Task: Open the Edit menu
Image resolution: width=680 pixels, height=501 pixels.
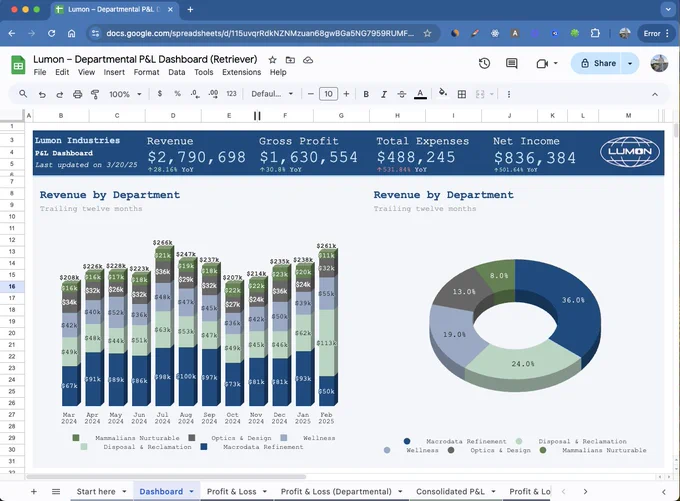Action: [62, 72]
